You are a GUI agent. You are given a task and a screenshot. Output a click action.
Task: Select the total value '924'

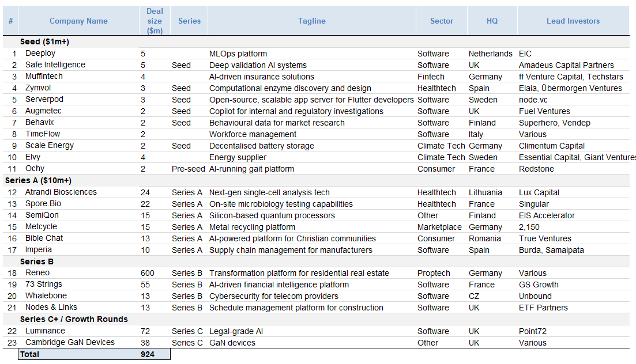[x=148, y=354]
